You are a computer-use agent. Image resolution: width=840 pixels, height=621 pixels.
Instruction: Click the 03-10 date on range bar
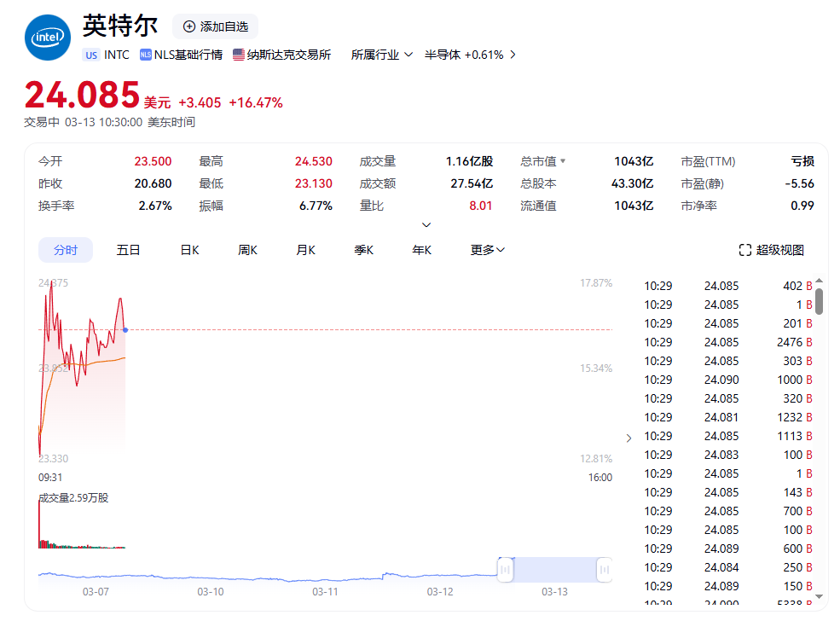(x=211, y=592)
